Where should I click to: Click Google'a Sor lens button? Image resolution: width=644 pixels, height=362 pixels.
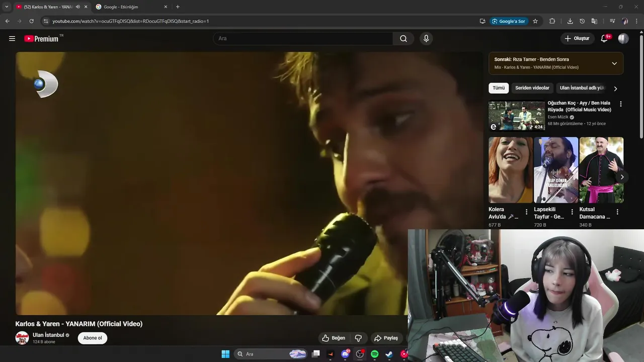[509, 21]
